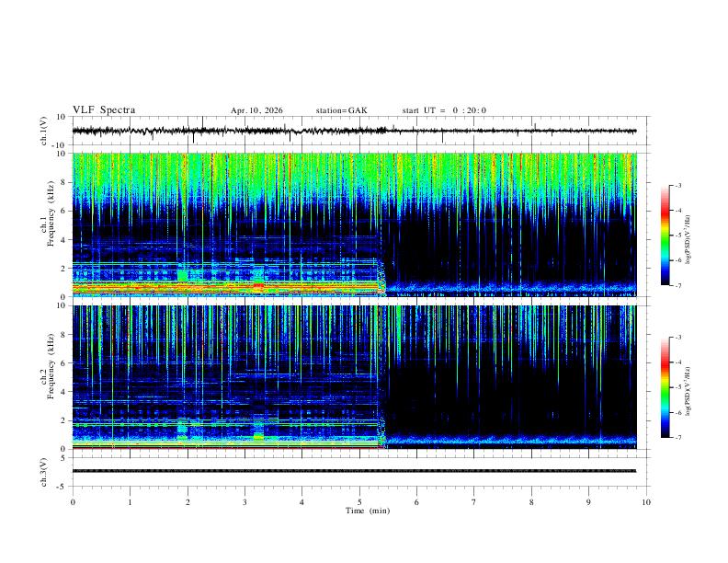Click the "station=GAK" header label
The width and height of the screenshot is (728, 563).
coord(342,110)
